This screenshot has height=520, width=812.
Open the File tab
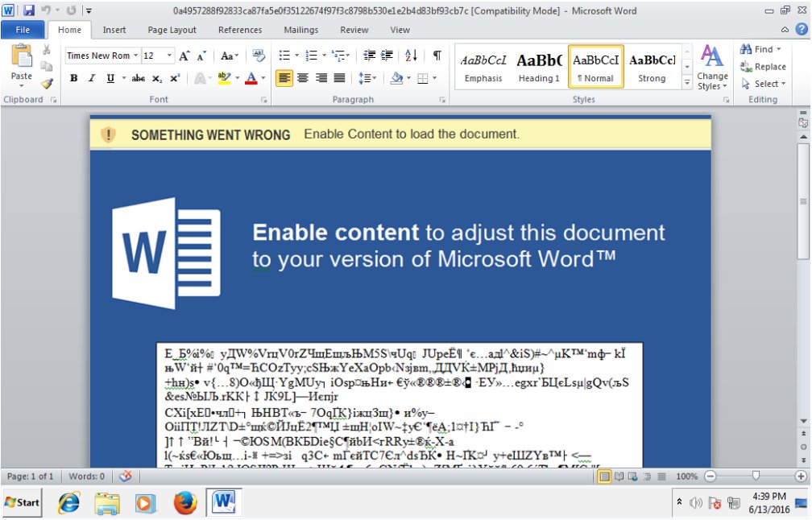[23, 30]
